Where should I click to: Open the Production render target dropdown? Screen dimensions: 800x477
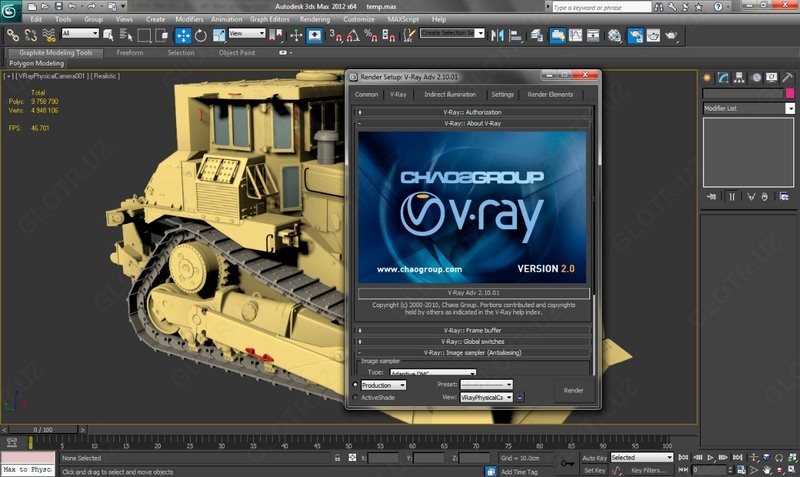(x=384, y=385)
